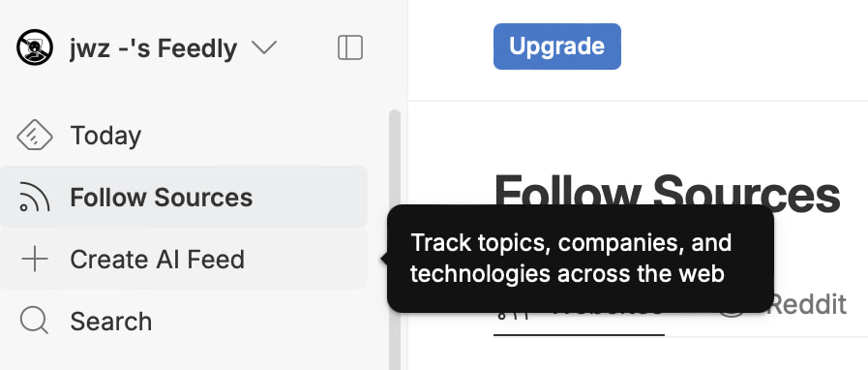Expand the account dropdown chevron

point(264,48)
